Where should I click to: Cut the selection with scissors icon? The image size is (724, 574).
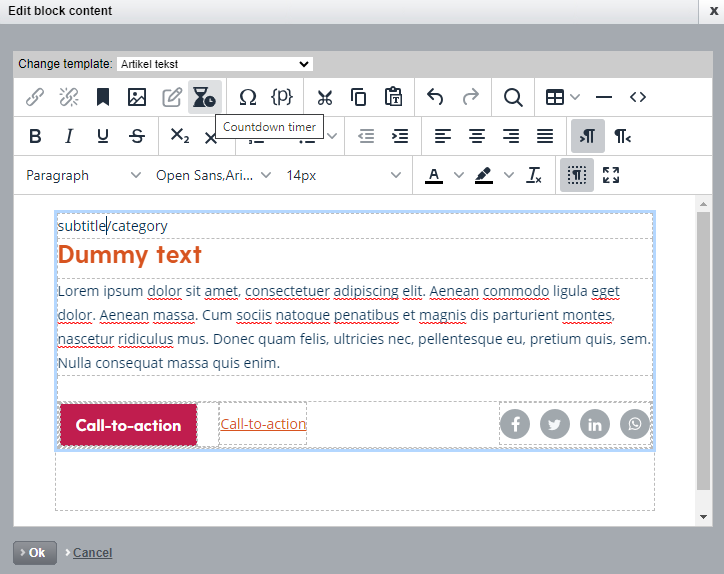[x=324, y=97]
